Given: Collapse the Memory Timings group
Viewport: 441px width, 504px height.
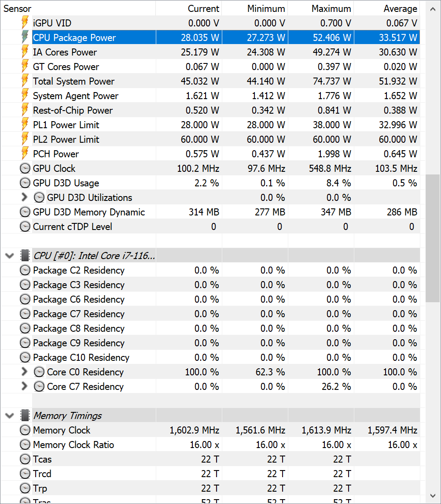Looking at the screenshot, I should tap(10, 415).
